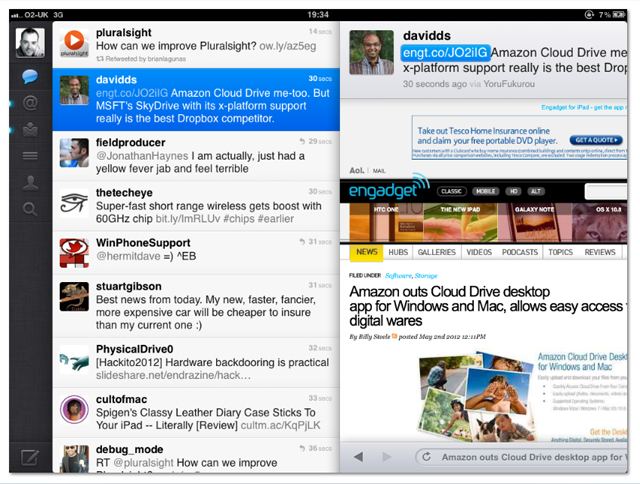Tap stuartgibson's avatar
The image size is (640, 484).
point(74,297)
